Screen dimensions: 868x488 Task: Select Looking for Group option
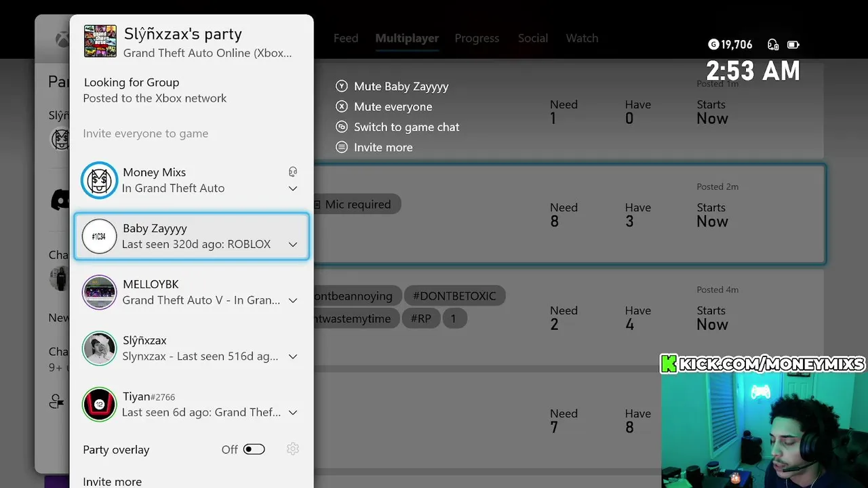pyautogui.click(x=132, y=82)
